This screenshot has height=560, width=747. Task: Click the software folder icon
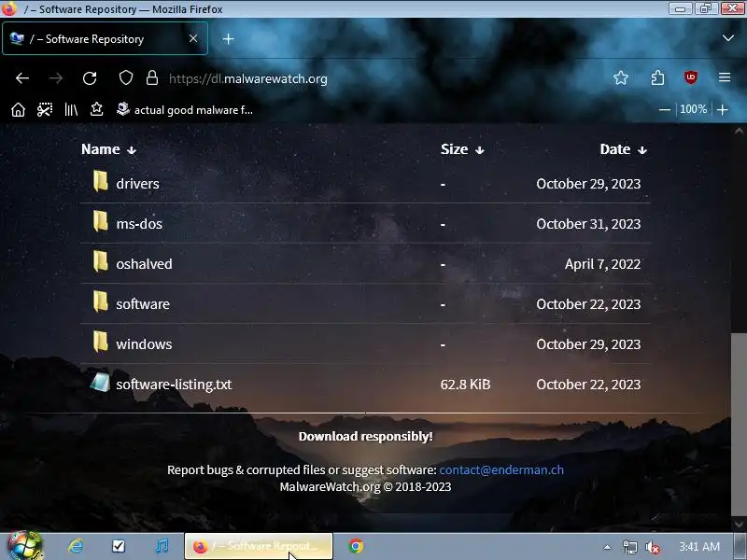pyautogui.click(x=100, y=301)
